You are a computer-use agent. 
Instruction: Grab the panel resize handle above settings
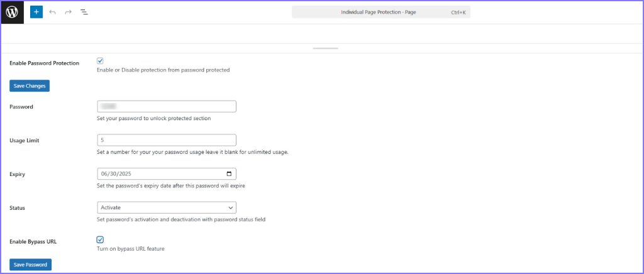coord(325,48)
